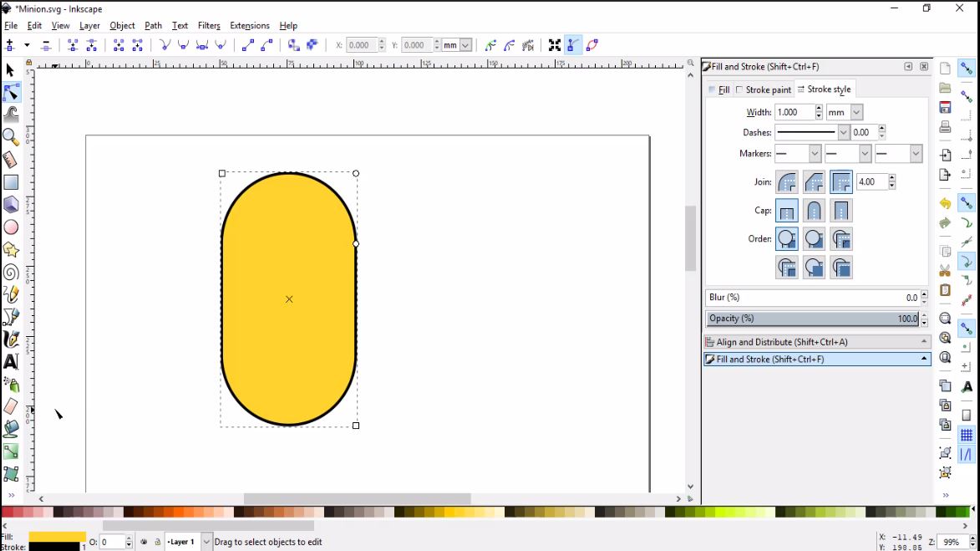Select the Text tool
Viewport: 980px width, 551px height.
point(11,361)
